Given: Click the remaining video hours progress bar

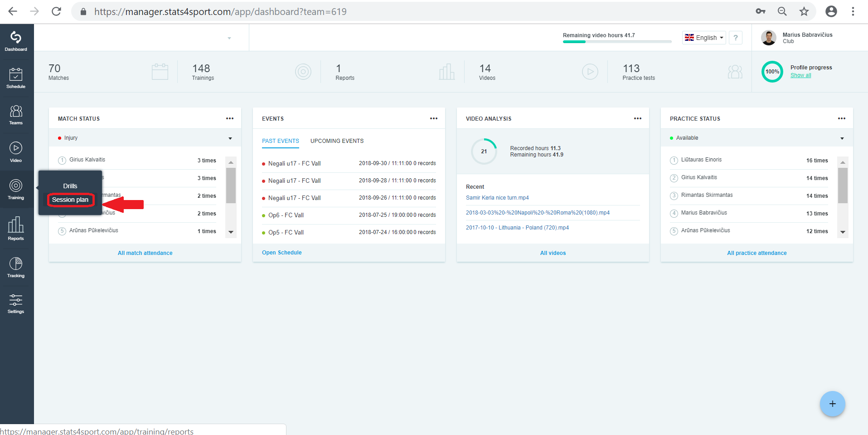Looking at the screenshot, I should pos(617,42).
